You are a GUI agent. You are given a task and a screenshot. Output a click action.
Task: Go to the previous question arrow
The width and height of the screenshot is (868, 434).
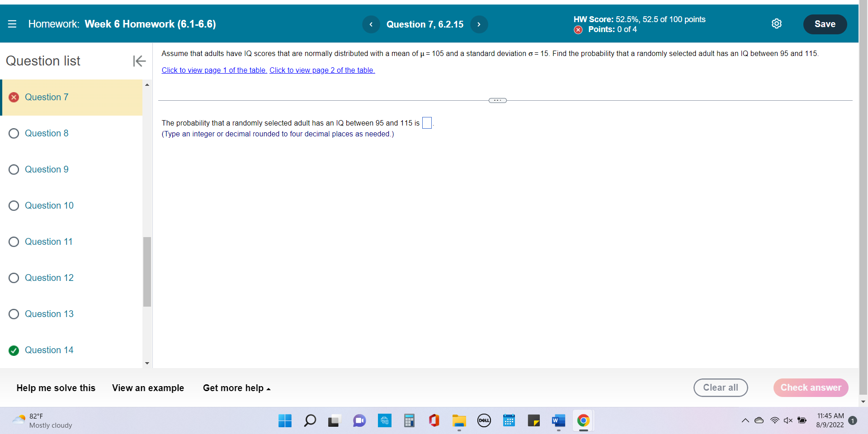(371, 24)
